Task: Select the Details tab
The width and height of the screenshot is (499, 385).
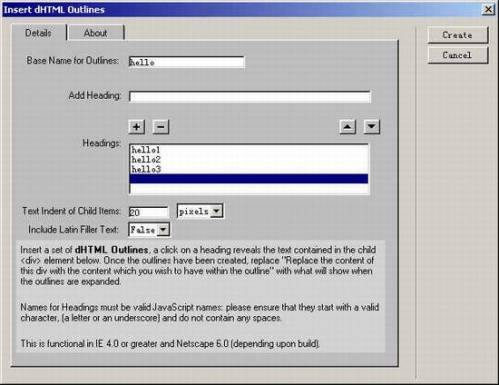Action: coord(38,33)
